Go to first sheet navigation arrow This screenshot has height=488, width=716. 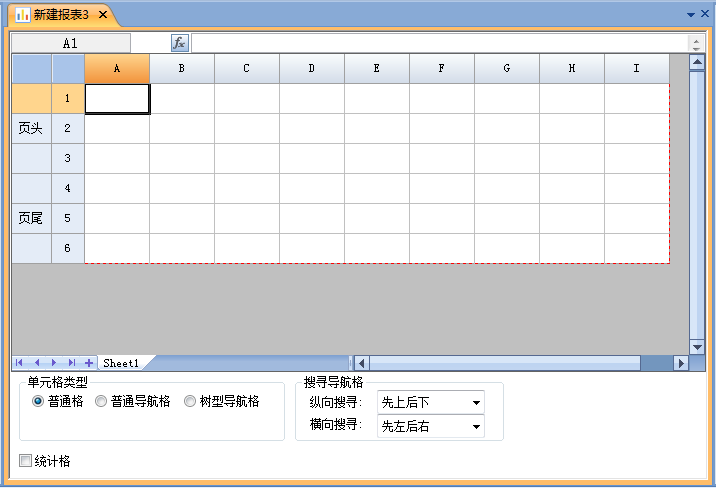20,363
